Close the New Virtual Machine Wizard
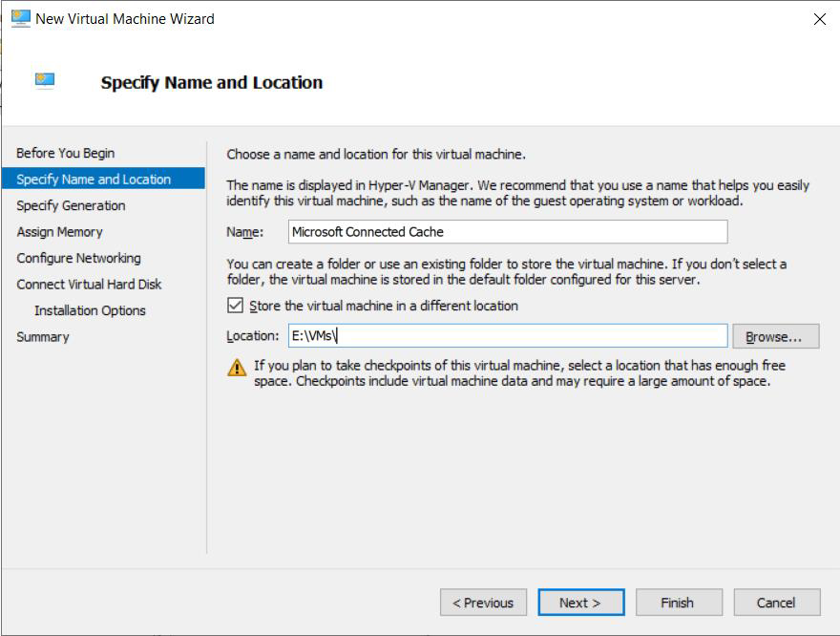 click(819, 19)
